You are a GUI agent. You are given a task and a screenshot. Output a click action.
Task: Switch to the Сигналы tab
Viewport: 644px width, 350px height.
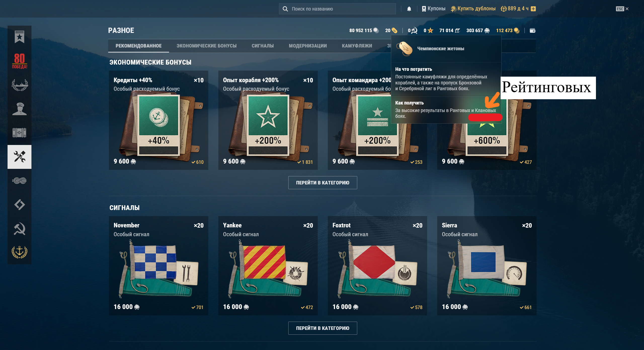(x=262, y=46)
